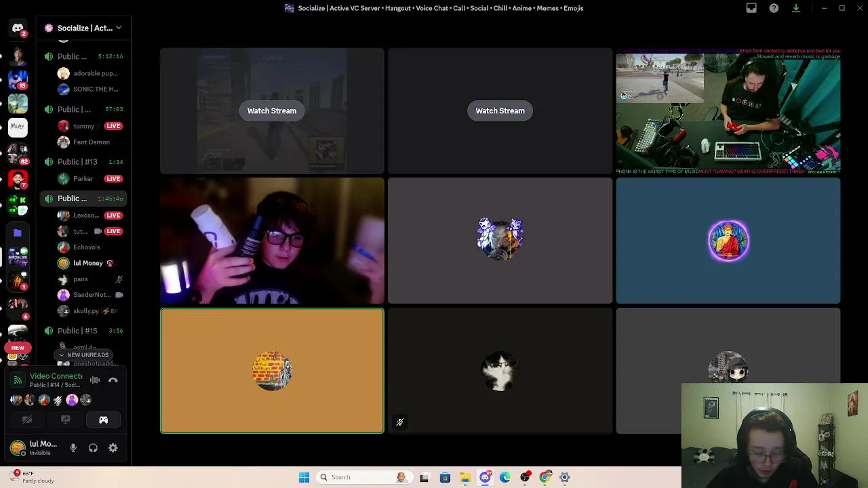
Task: Open the weather widget showing Partly cloudy
Action: pyautogui.click(x=31, y=477)
